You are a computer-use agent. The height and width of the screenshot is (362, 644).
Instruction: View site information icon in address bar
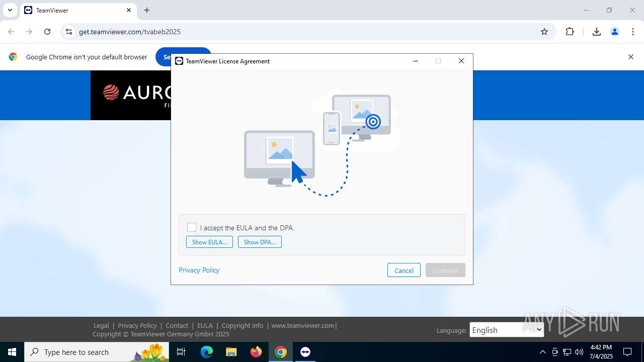[69, 32]
